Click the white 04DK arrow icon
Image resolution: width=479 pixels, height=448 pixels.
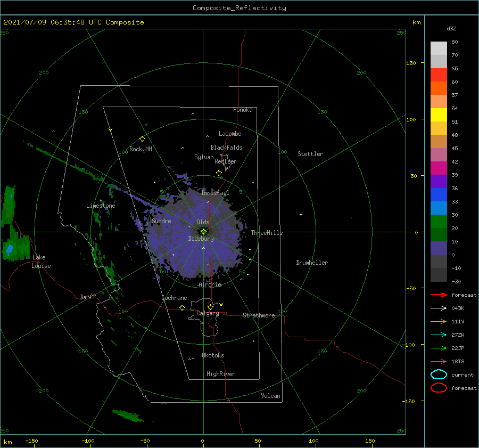439,308
